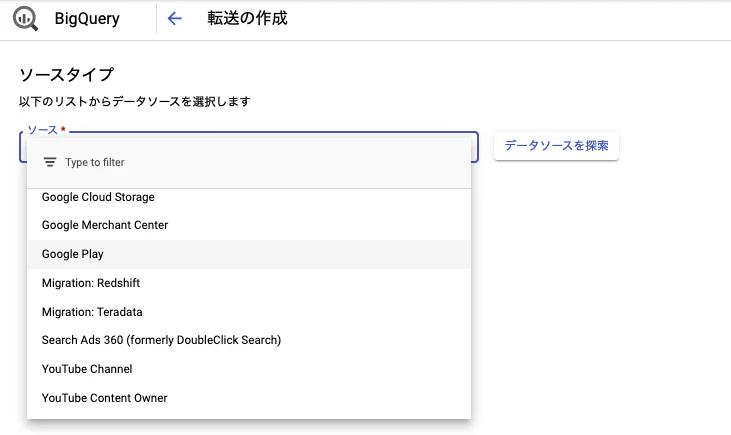Select Search Ads 360 source
This screenshot has width=731, height=435.
pos(249,340)
